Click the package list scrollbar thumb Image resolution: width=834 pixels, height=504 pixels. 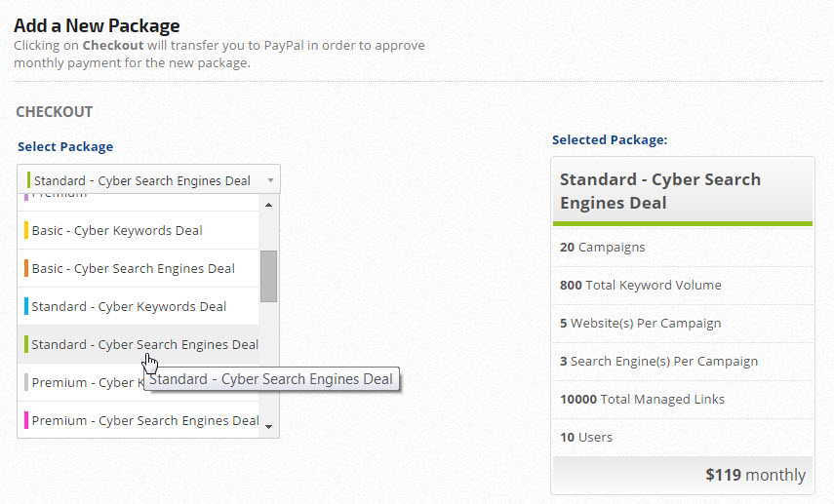(268, 276)
